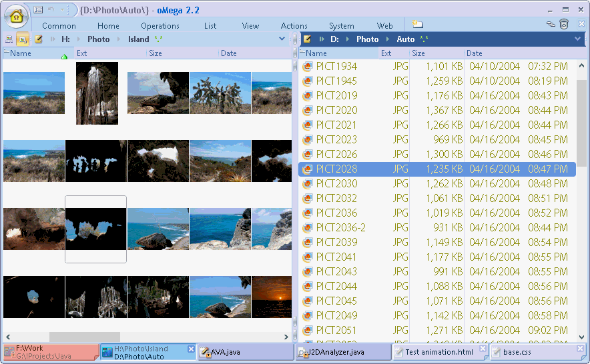Click the details view icon in the left panel
The width and height of the screenshot is (590, 364).
point(9,39)
